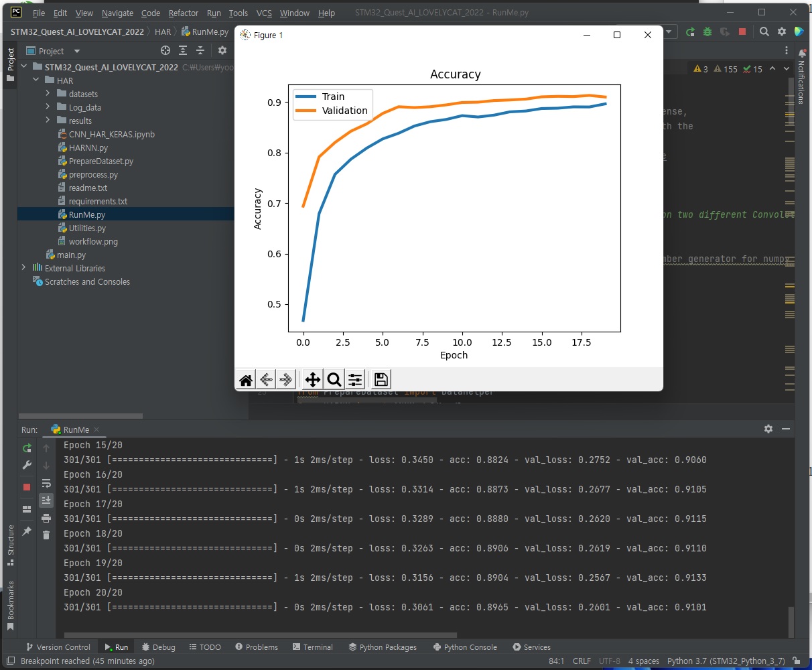This screenshot has height=670, width=812.
Task: Open IDE settings gear in toolbar
Action: (782, 31)
